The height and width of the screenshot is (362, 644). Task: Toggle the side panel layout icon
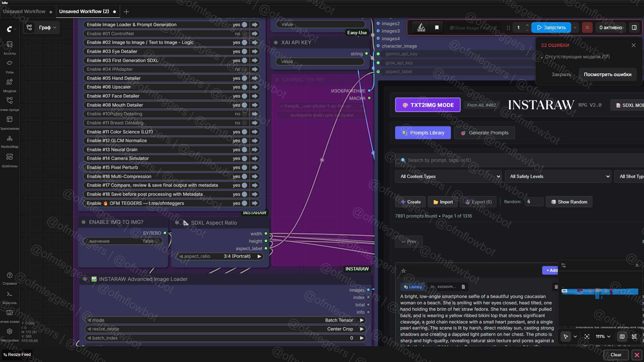coord(634,27)
